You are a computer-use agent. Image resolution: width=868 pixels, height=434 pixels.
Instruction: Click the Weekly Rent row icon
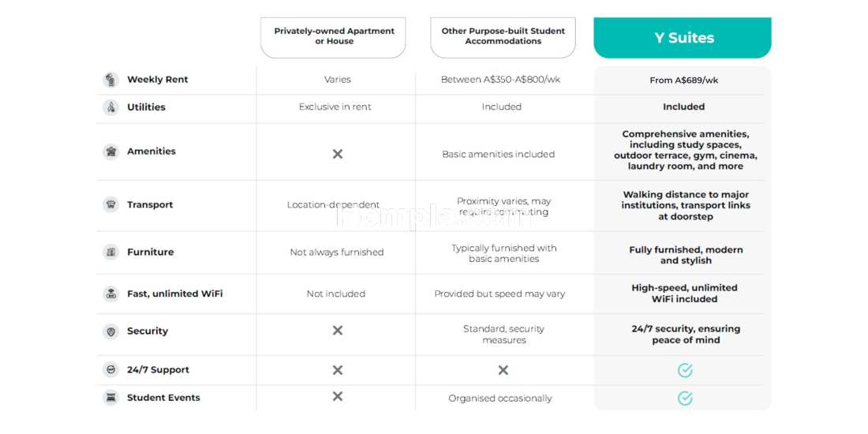click(111, 80)
